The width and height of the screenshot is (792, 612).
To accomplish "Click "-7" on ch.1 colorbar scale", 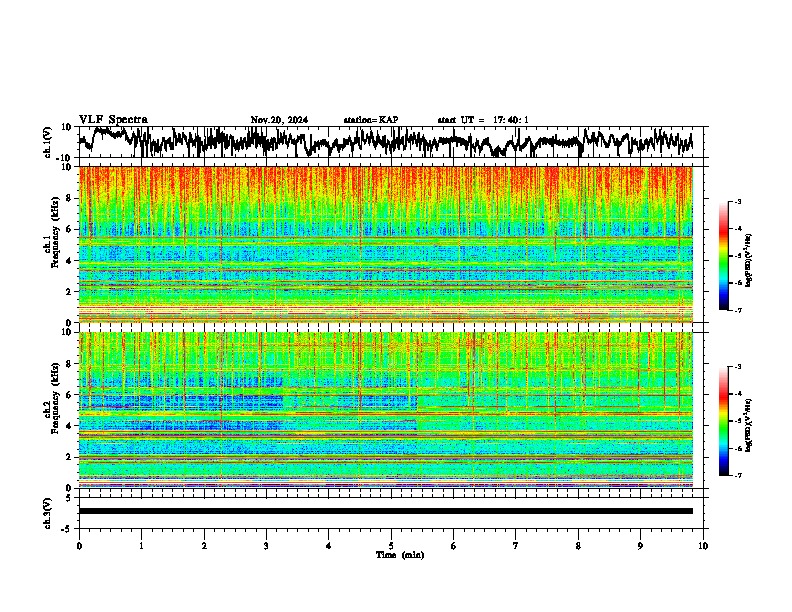I will pos(737,310).
